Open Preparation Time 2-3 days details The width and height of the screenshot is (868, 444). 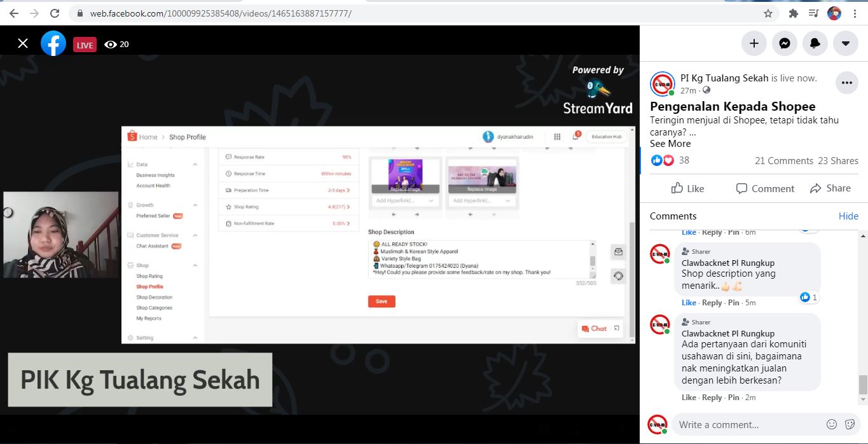tap(339, 190)
